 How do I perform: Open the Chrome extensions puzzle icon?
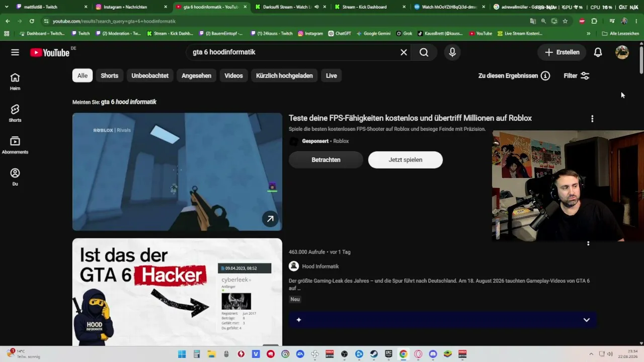(594, 21)
